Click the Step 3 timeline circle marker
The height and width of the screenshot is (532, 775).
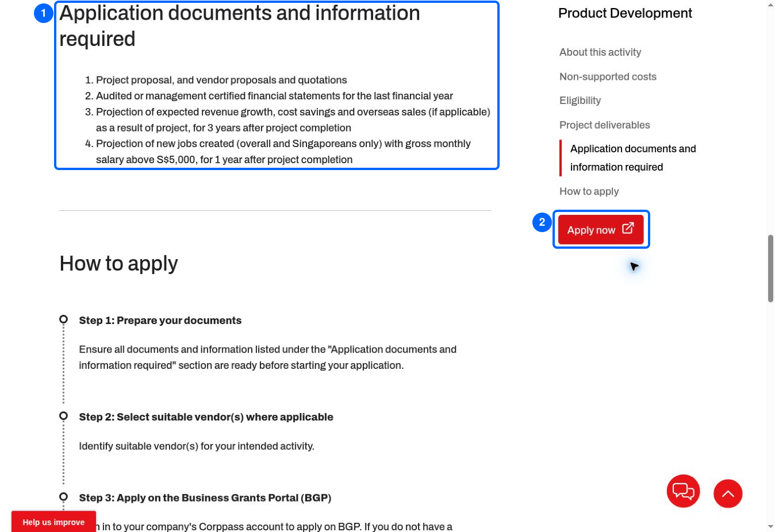63,497
